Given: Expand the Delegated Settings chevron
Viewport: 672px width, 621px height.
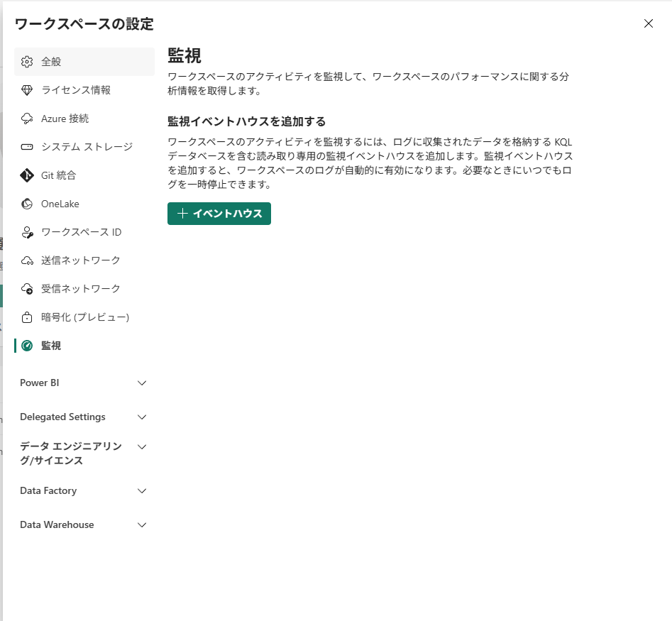Looking at the screenshot, I should 142,417.
